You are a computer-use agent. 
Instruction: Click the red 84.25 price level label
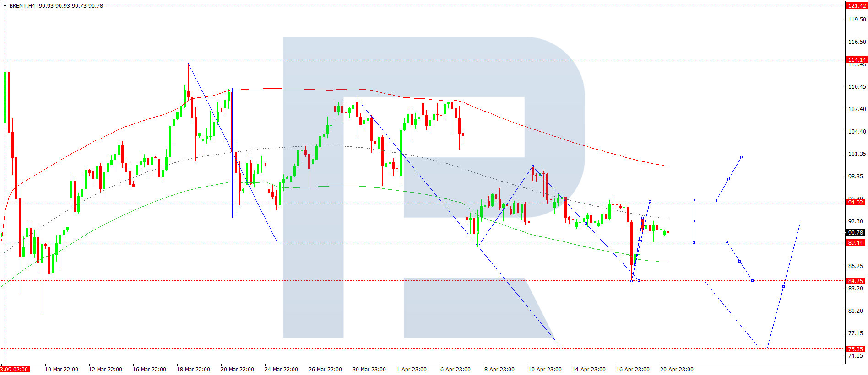[855, 281]
